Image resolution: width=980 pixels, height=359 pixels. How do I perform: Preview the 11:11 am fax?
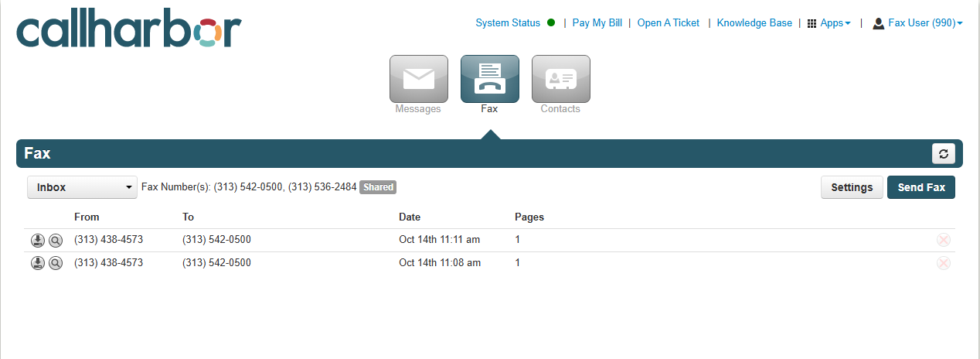(55, 241)
